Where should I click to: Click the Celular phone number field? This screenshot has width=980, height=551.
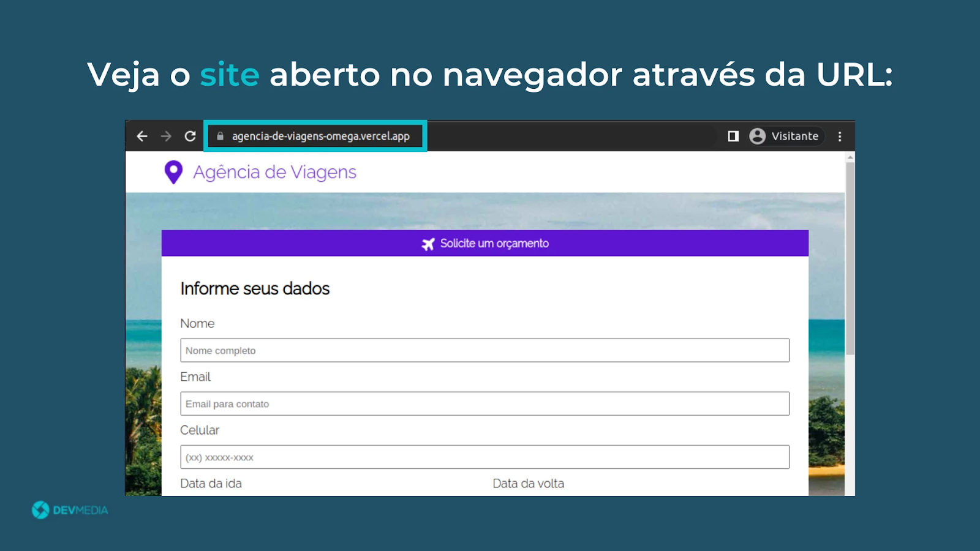coord(484,457)
